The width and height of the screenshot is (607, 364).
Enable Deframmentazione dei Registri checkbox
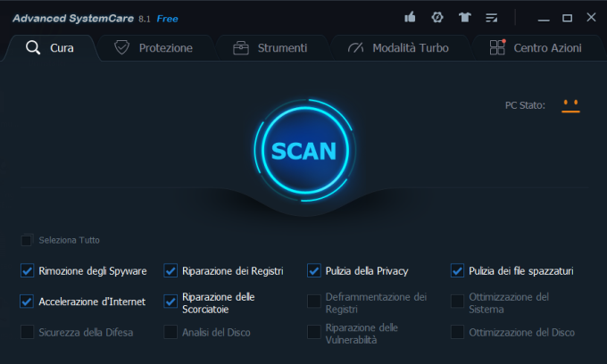pyautogui.click(x=314, y=302)
